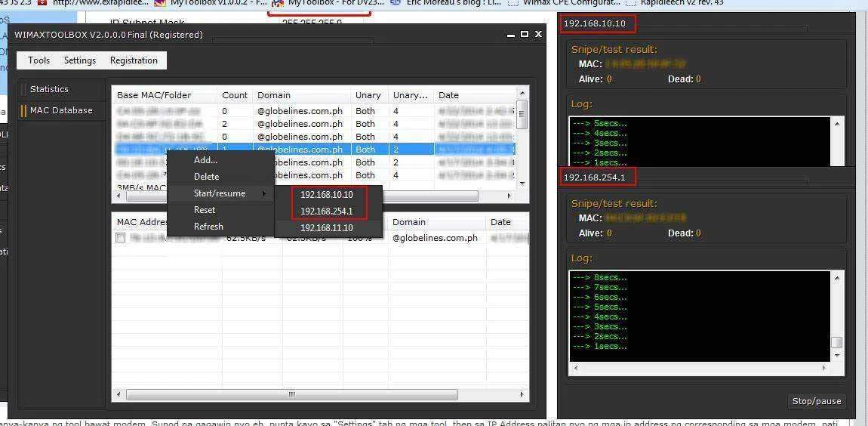
Task: Click the Date header in the lower table
Action: pos(507,222)
